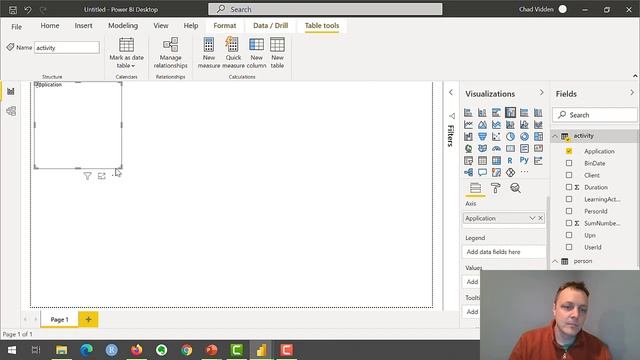Collapse the Fields pane
Viewport: 640px width, 360px height.
pyautogui.click(x=632, y=93)
